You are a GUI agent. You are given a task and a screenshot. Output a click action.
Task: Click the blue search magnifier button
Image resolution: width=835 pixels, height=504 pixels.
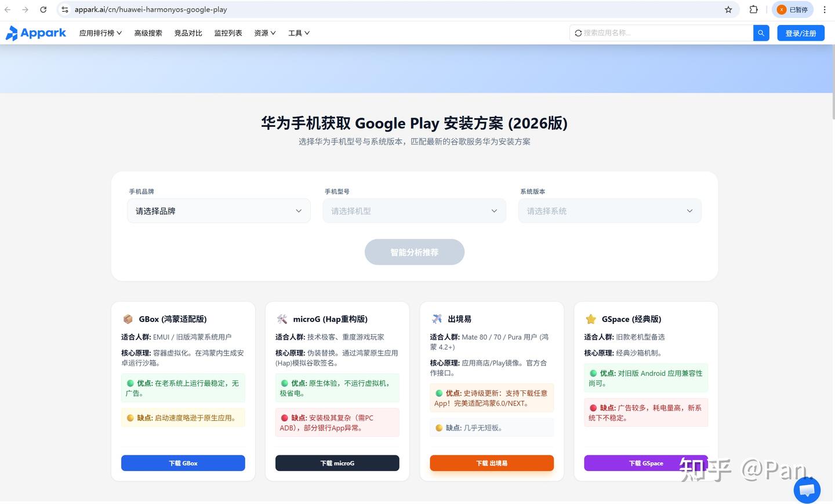point(761,33)
